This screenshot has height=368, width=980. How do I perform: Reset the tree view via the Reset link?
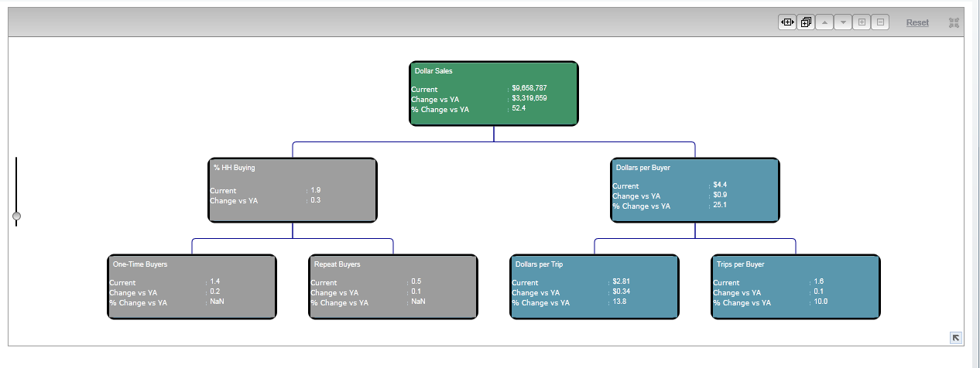[x=917, y=22]
